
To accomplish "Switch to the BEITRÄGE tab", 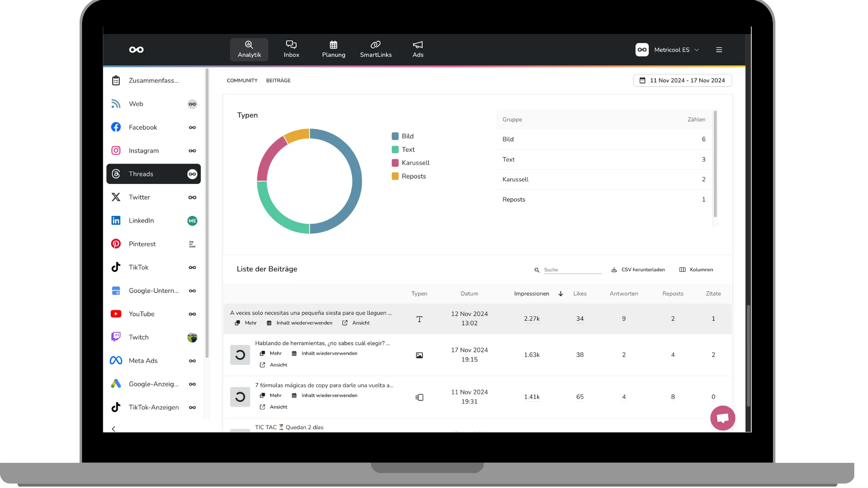I will 278,81.
